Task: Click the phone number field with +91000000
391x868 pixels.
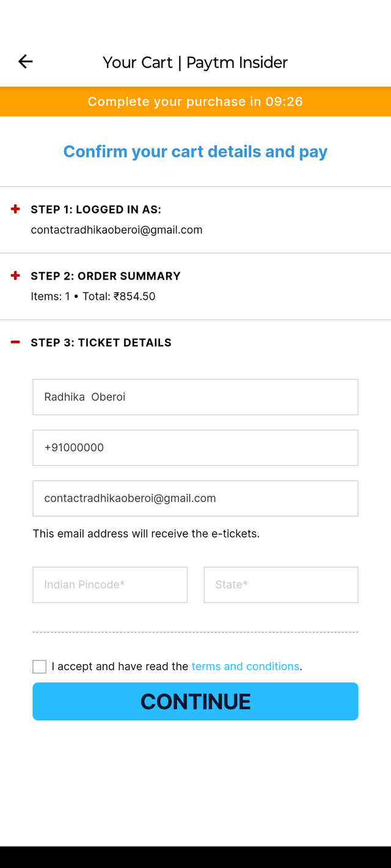Action: point(195,447)
